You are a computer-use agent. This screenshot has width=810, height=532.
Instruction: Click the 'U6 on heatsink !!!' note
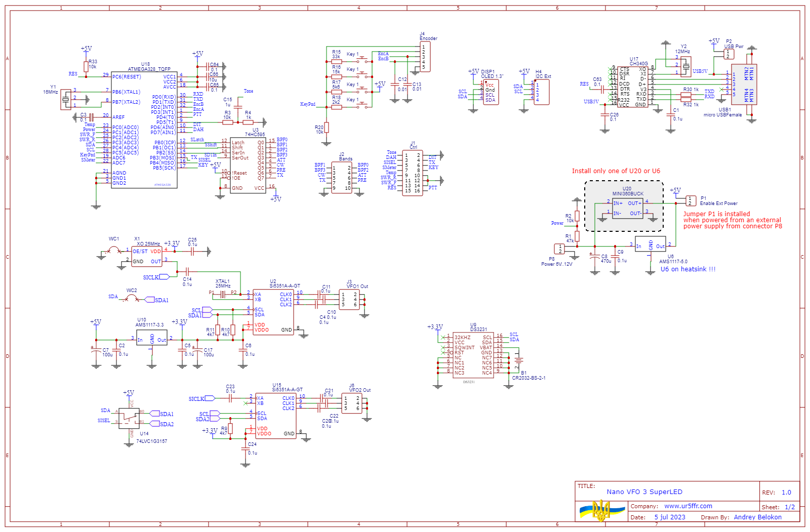(688, 269)
